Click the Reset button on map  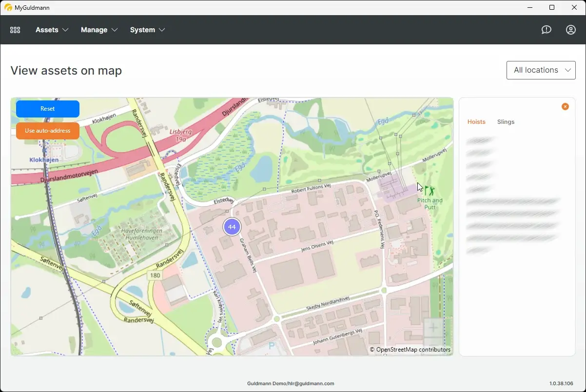click(47, 108)
